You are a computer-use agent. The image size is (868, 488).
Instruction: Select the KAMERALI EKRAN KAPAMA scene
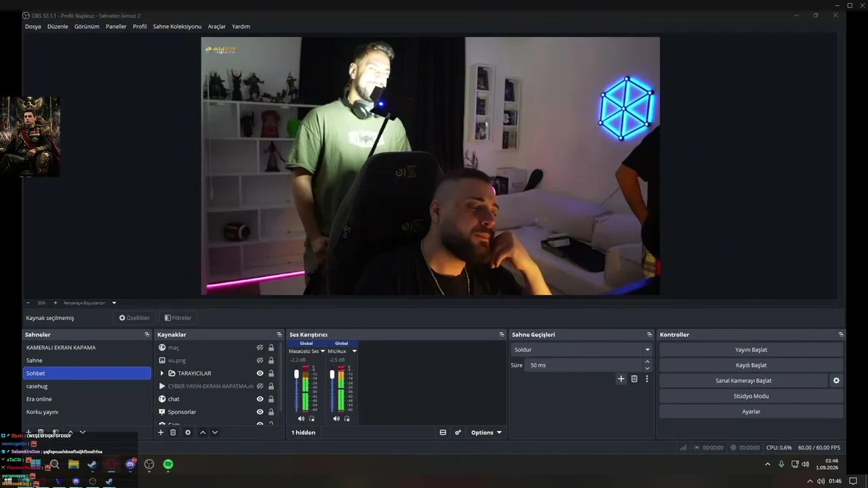(87, 348)
